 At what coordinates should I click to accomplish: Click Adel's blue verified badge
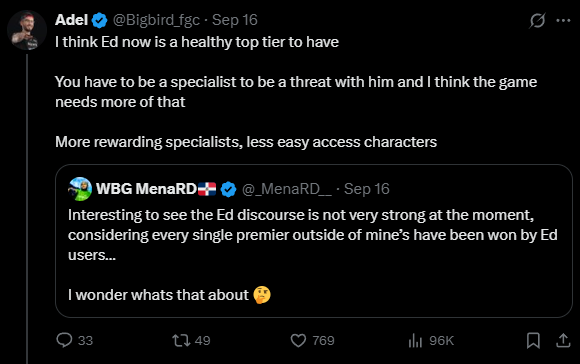(x=99, y=20)
